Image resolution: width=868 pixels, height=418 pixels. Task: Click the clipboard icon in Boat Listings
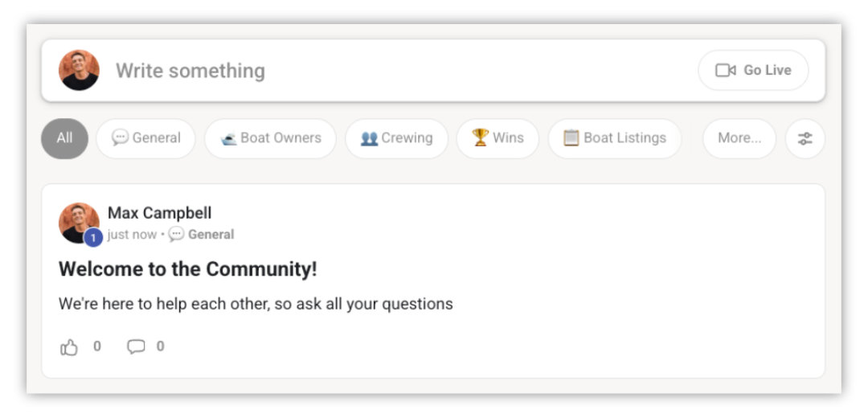[571, 138]
